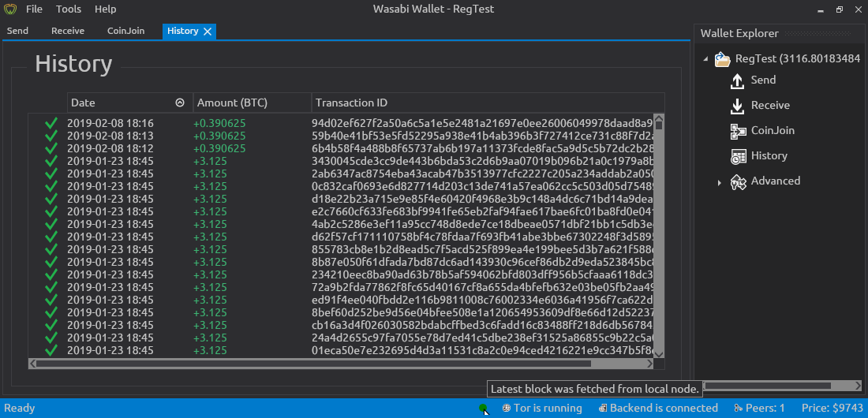This screenshot has height=418, width=868.
Task: Select transaction ID starting with 6b4b58f4a488
Action: 482,148
